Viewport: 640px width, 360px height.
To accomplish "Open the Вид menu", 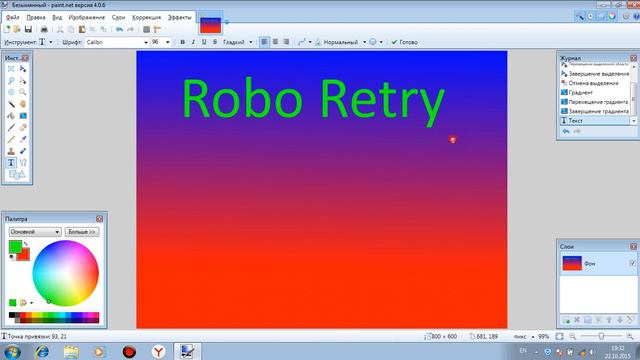I will 57,18.
